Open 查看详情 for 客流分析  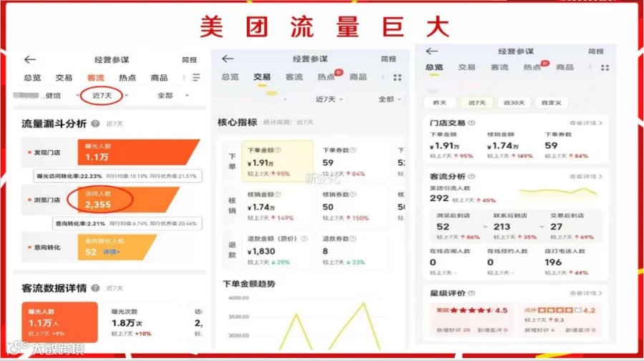586,177
